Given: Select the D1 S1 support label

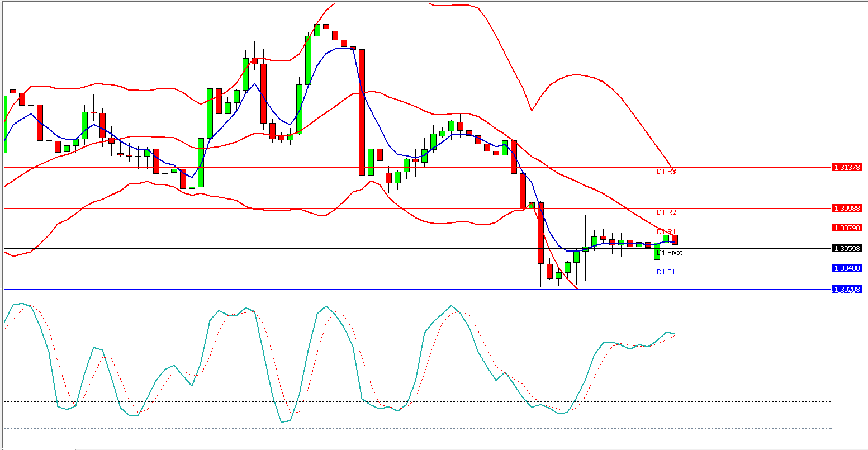Looking at the screenshot, I should tap(666, 272).
